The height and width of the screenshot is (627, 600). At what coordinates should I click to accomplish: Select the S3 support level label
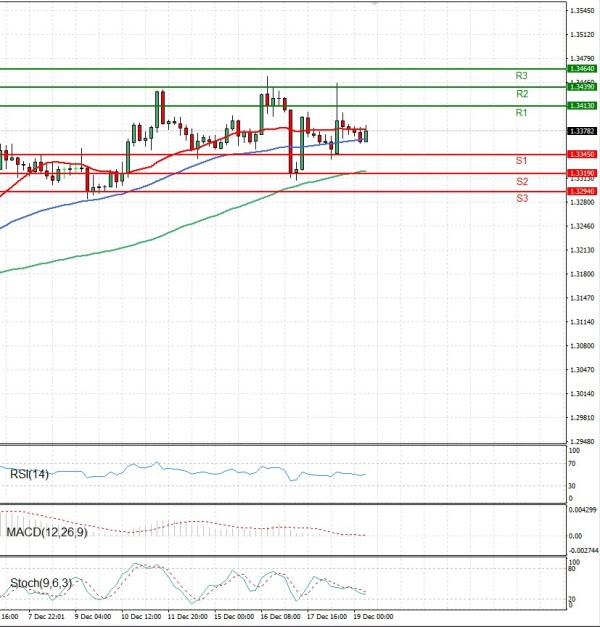(x=521, y=199)
